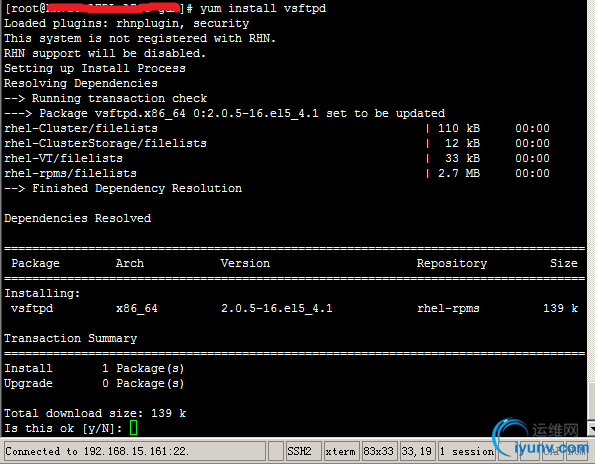Click 'This system is not registered with RHN.'

pos(140,38)
